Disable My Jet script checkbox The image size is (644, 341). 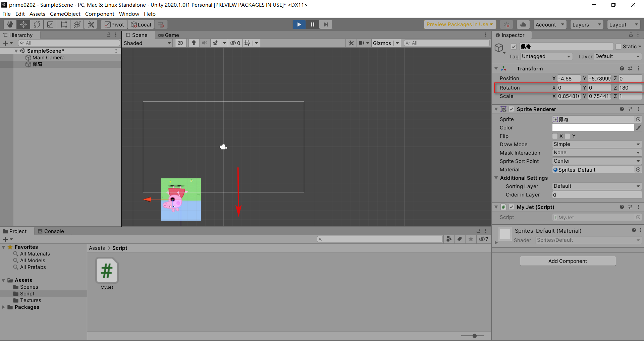pos(511,207)
